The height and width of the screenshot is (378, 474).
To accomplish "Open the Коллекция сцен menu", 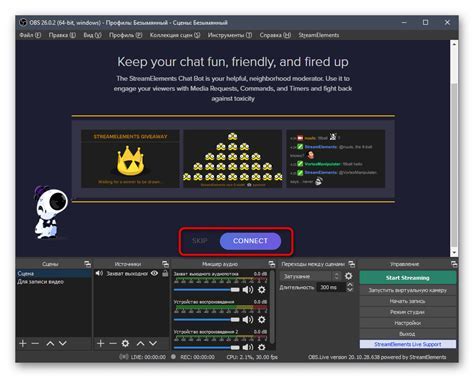I will pyautogui.click(x=175, y=35).
